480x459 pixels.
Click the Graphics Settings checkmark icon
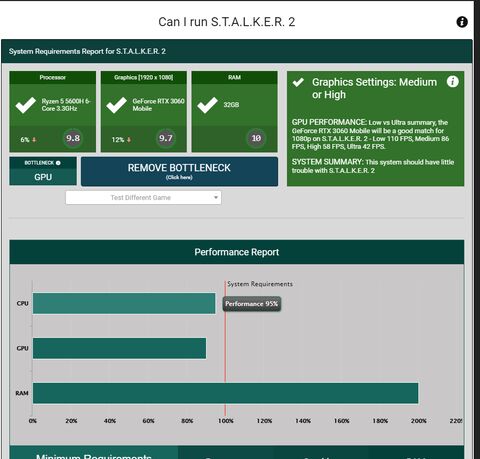coord(298,82)
